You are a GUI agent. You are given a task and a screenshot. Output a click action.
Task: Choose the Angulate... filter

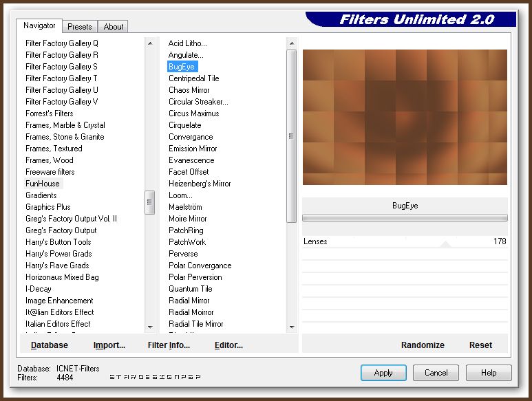click(186, 55)
